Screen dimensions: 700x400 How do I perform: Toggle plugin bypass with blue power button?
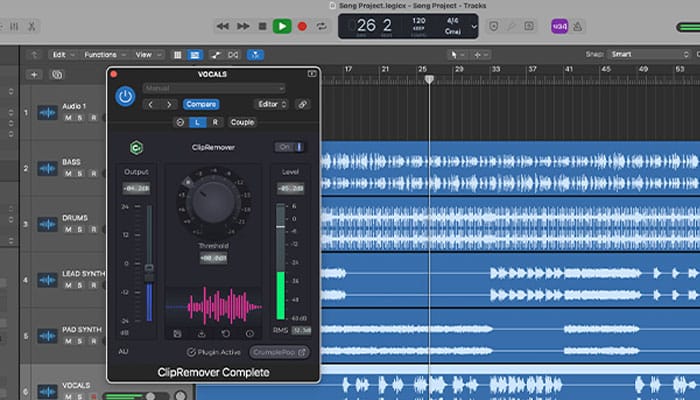tap(125, 96)
